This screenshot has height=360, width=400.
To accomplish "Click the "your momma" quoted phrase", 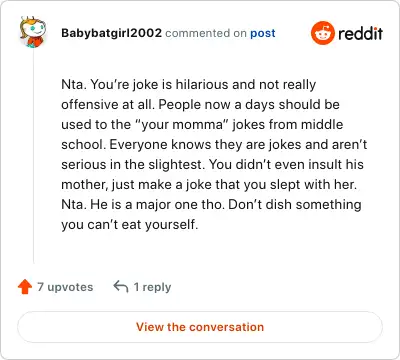I will tap(181, 125).
